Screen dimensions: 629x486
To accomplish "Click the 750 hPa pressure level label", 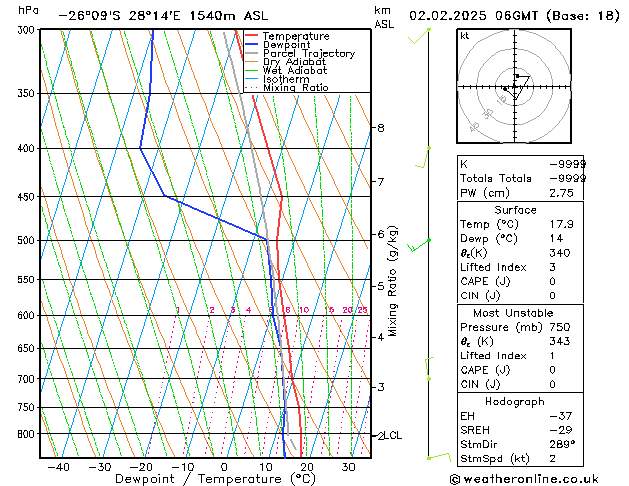I will point(26,407).
